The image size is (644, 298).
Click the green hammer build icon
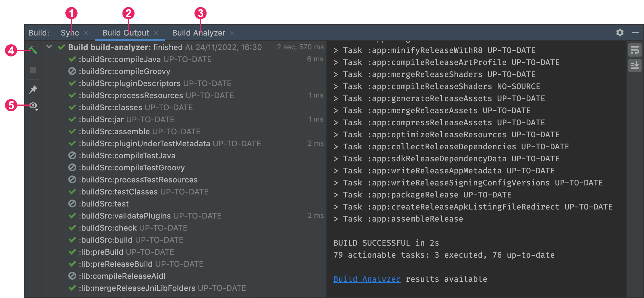pyautogui.click(x=33, y=50)
